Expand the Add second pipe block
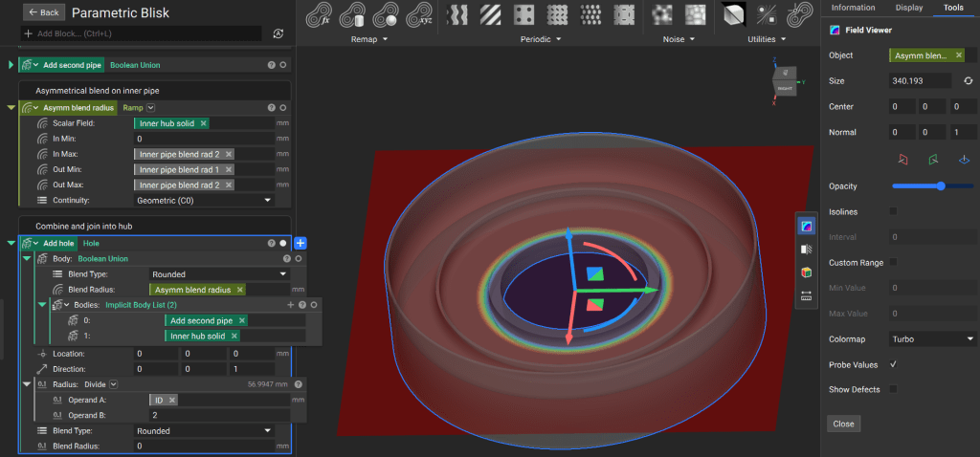 point(11,65)
